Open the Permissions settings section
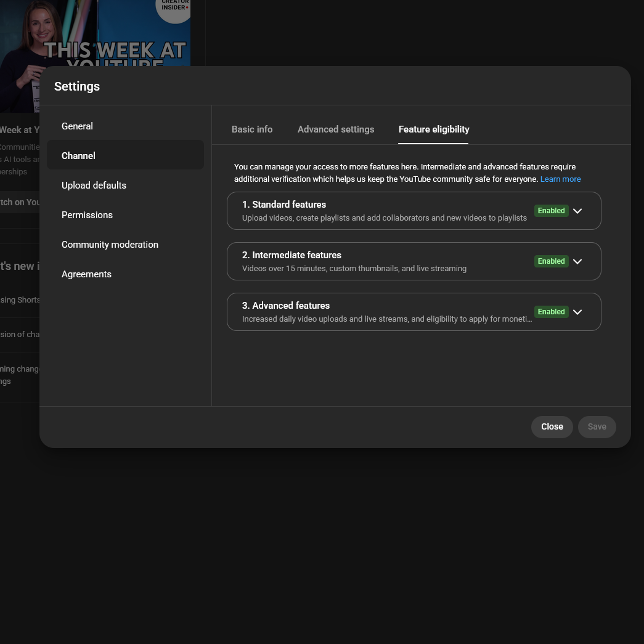Viewport: 644px width, 644px height. point(87,215)
